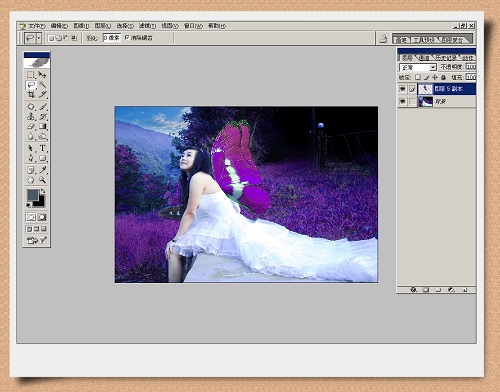Choose Full Screen with Menu Bar mode

[36, 229]
